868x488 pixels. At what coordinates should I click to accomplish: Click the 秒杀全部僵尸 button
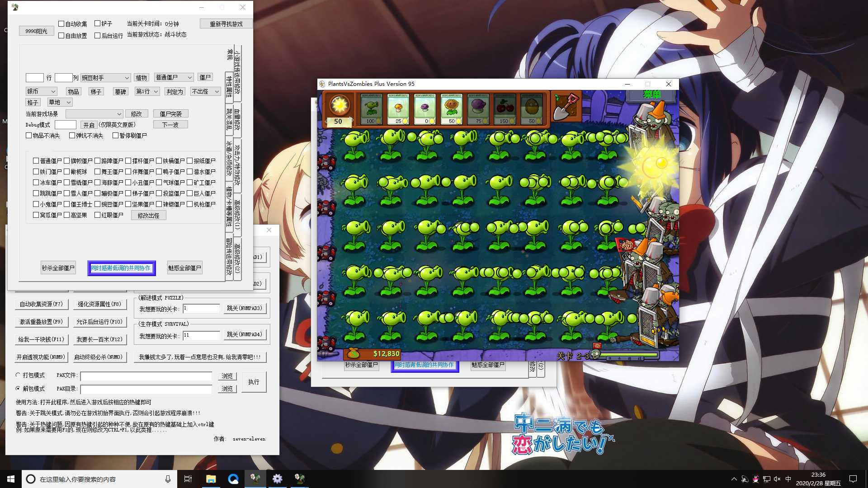tap(58, 268)
